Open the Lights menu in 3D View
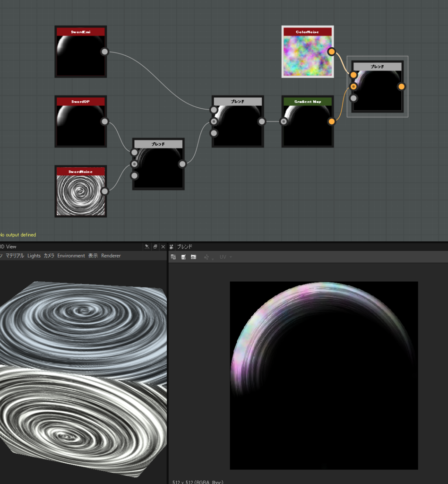Screen dimensions: 448x484 pyautogui.click(x=34, y=256)
